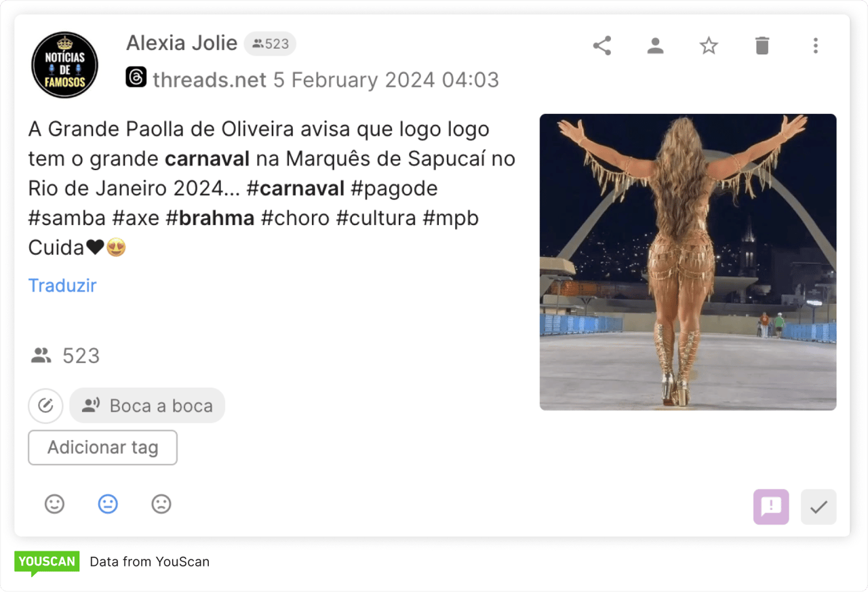Image resolution: width=868 pixels, height=592 pixels.
Task: Click the 523 followers badge beside the name
Action: (x=270, y=44)
